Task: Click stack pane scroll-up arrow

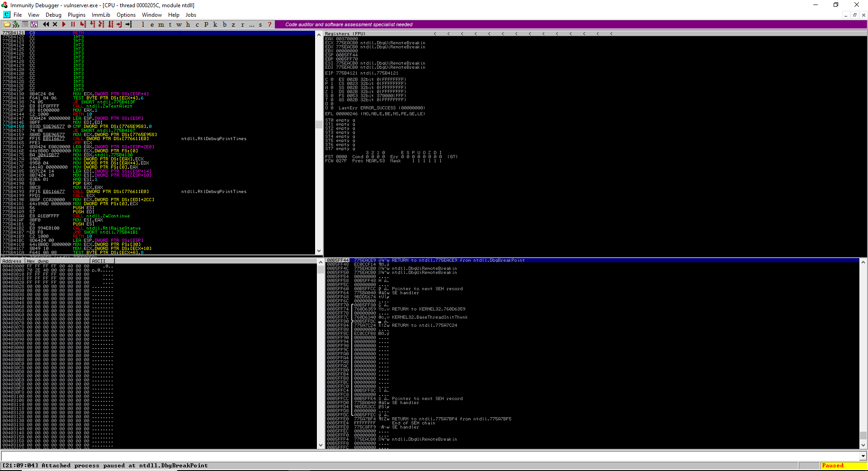Action: point(863,262)
